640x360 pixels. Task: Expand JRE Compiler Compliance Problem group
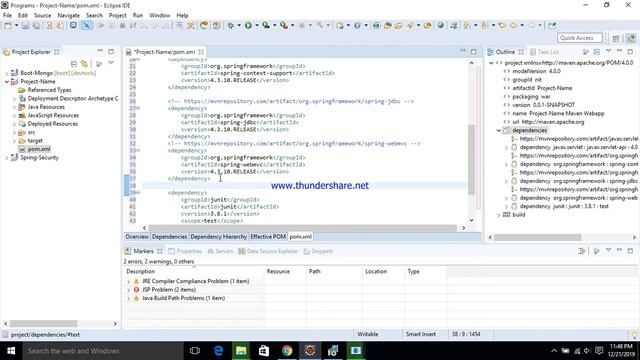(x=129, y=281)
